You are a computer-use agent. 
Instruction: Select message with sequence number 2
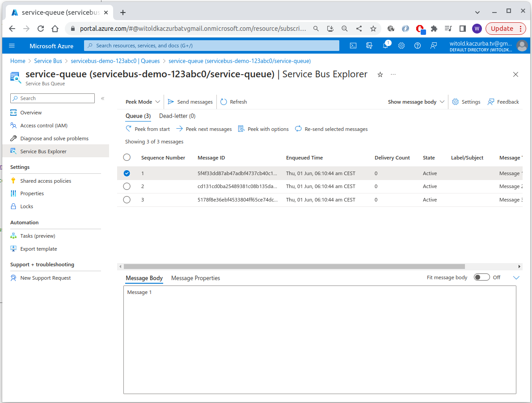click(127, 186)
